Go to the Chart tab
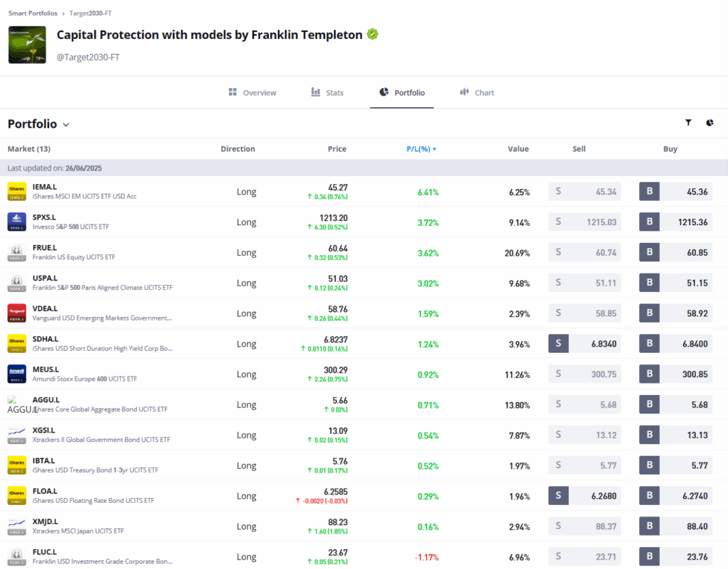This screenshot has height=569, width=728. [x=477, y=93]
